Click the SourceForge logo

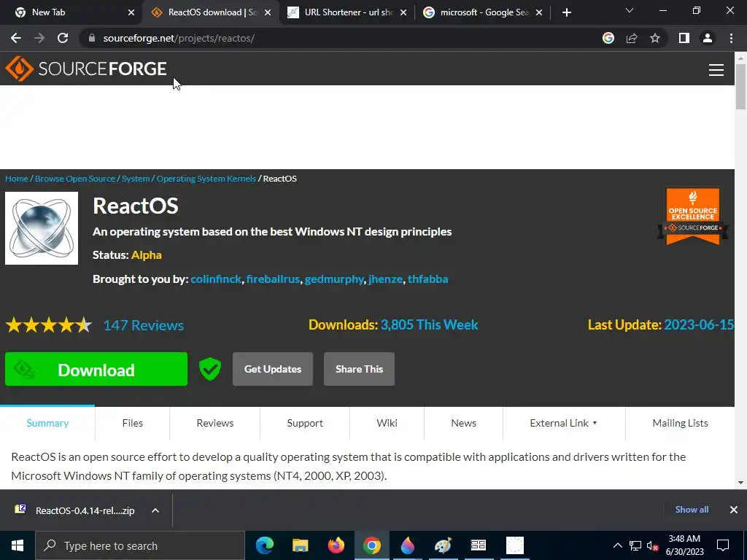click(86, 69)
